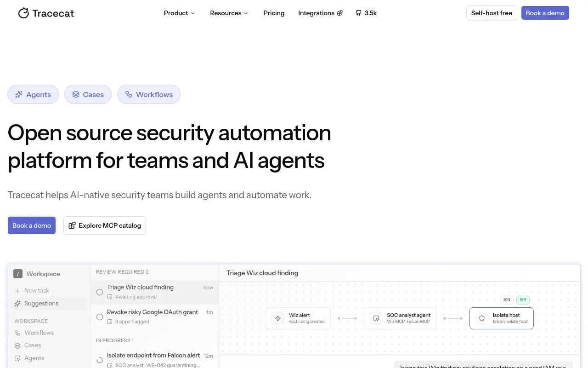588x368 pixels.
Task: Click Book a demo below the tagline
Action: 32,225
